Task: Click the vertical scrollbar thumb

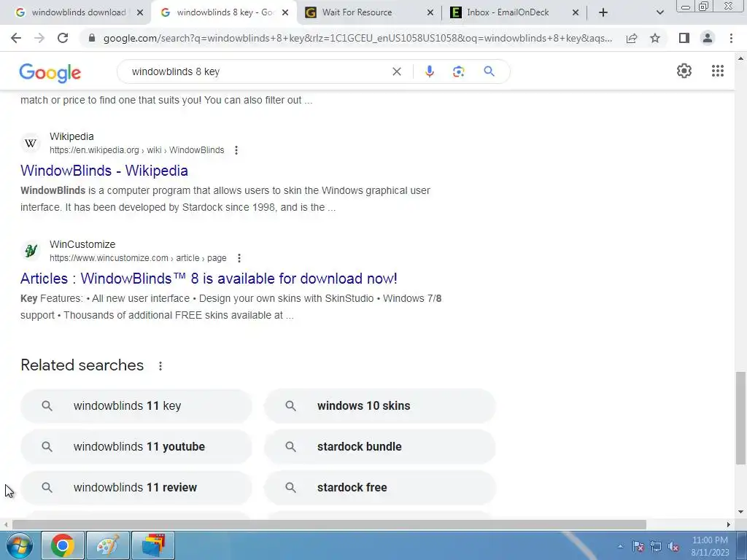Action: coord(740,418)
